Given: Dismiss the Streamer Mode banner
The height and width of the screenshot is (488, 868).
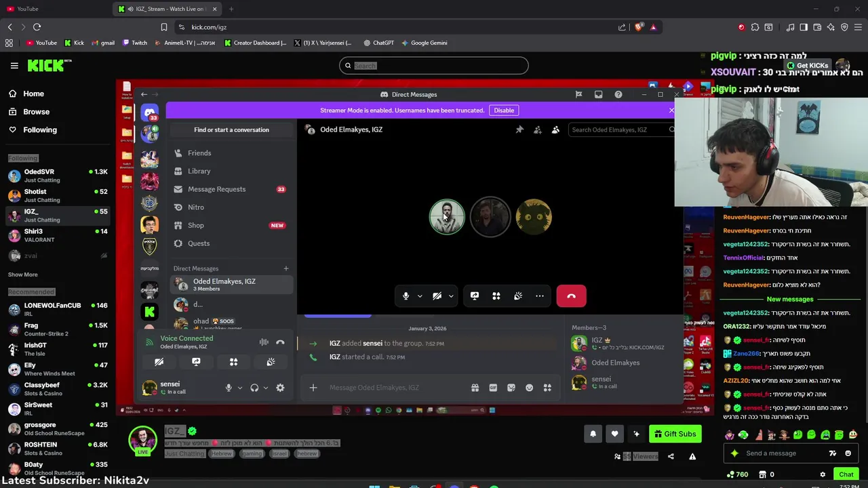Looking at the screenshot, I should (x=671, y=110).
